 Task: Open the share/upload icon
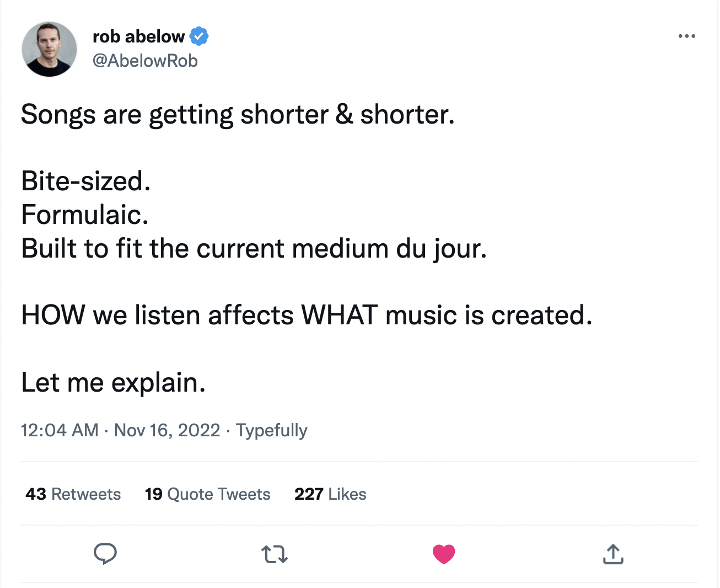612,554
